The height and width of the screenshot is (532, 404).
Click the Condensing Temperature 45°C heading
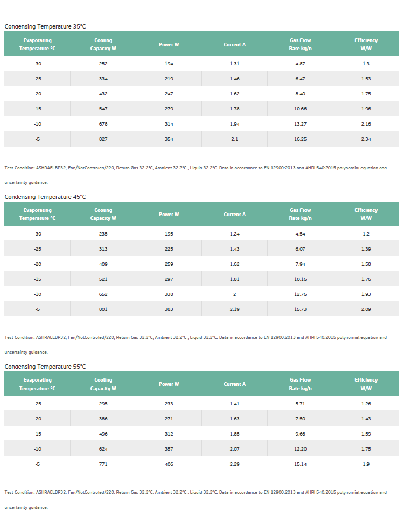45,197
